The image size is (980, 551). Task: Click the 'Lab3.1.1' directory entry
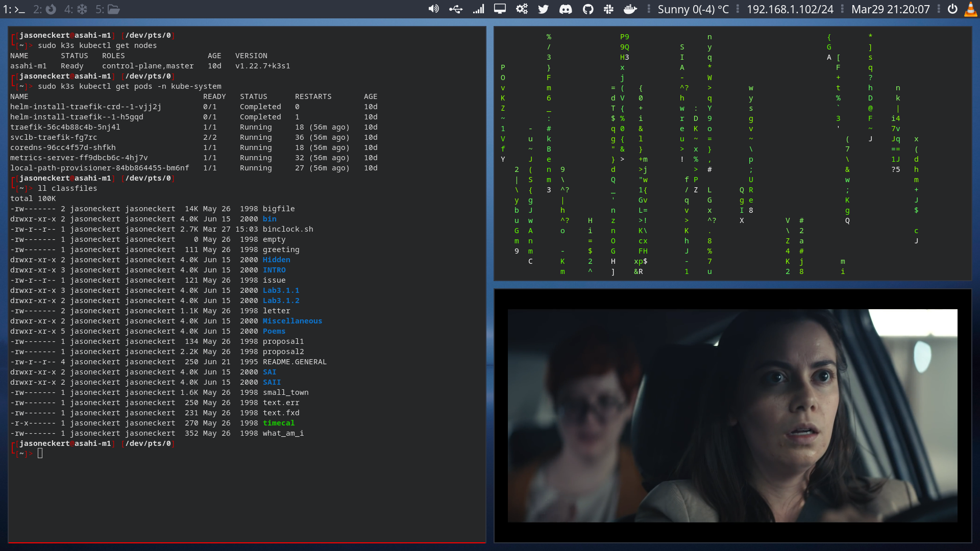(x=281, y=290)
